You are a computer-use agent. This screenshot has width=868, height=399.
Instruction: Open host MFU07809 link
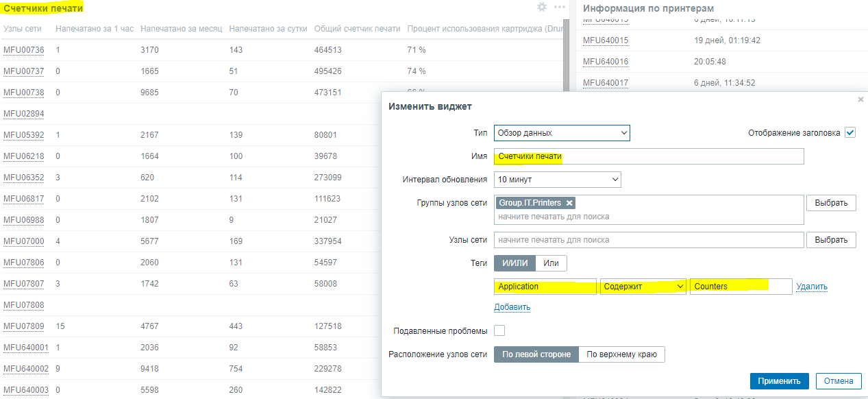[x=24, y=326]
